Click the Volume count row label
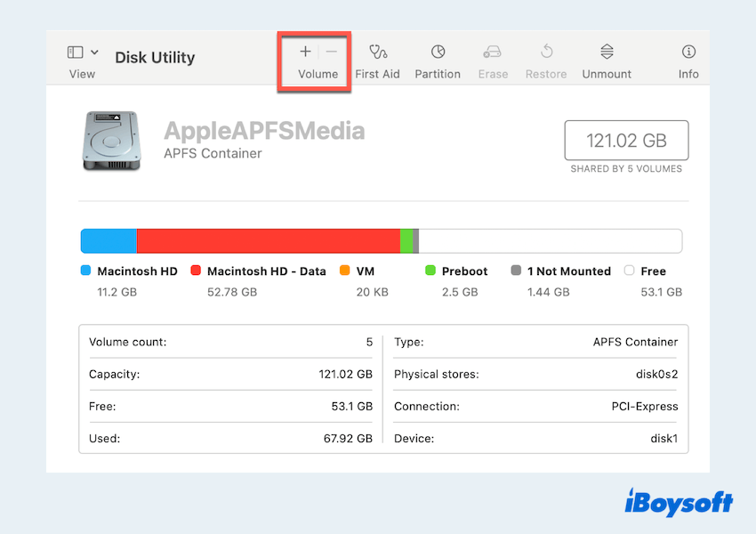Viewport: 756px width, 534px height. 128,342
